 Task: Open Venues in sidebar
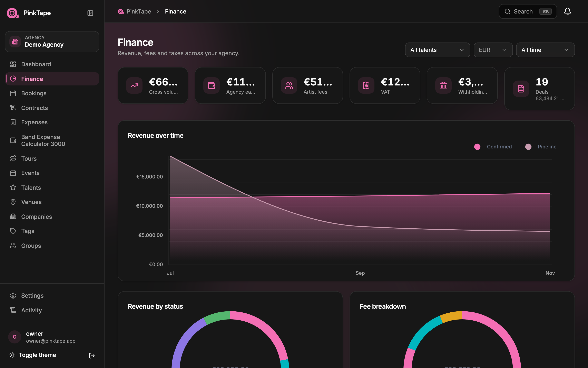[x=52, y=202]
